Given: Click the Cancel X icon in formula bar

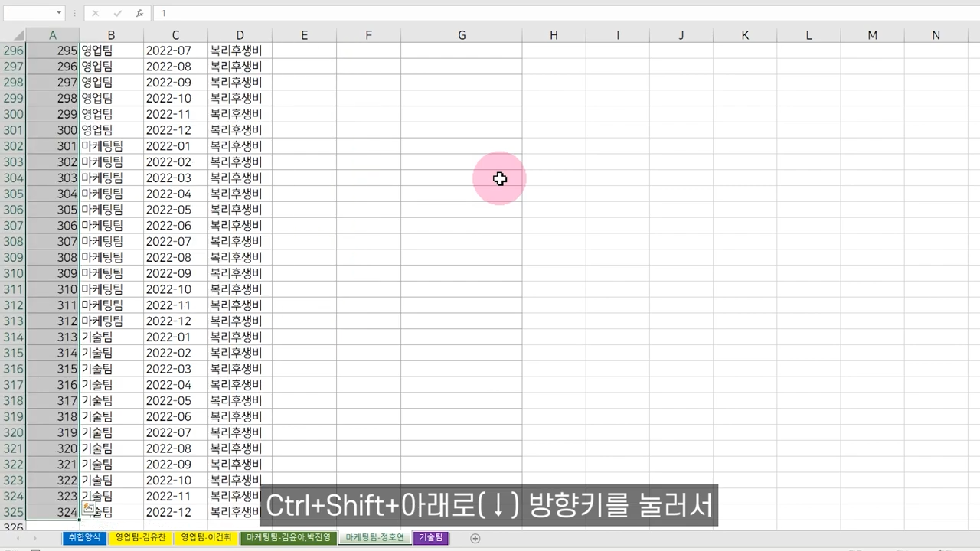Looking at the screenshot, I should tap(95, 13).
